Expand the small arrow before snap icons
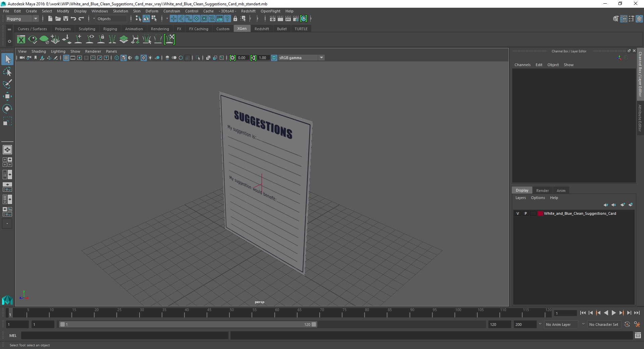 tap(167, 19)
